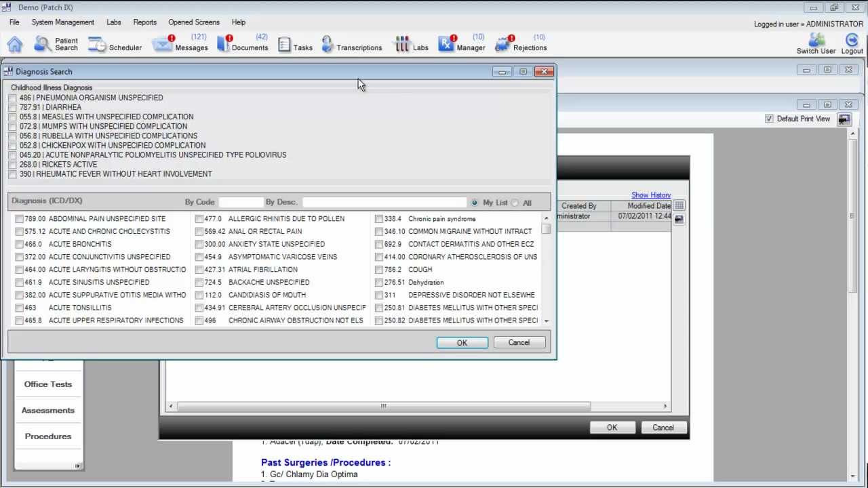The height and width of the screenshot is (488, 868).
Task: Check 390 Rheumatic Fever Without Heart Involvement
Action: [x=13, y=174]
